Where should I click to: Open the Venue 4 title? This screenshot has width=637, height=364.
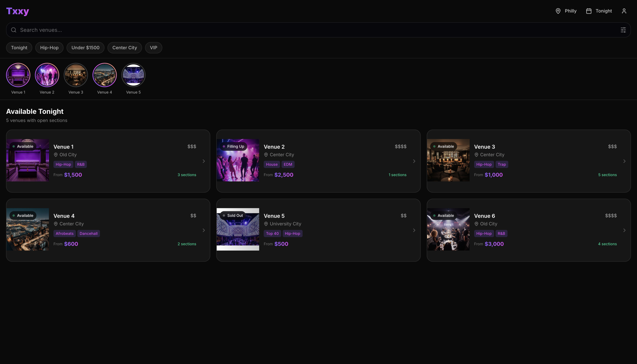(x=64, y=216)
